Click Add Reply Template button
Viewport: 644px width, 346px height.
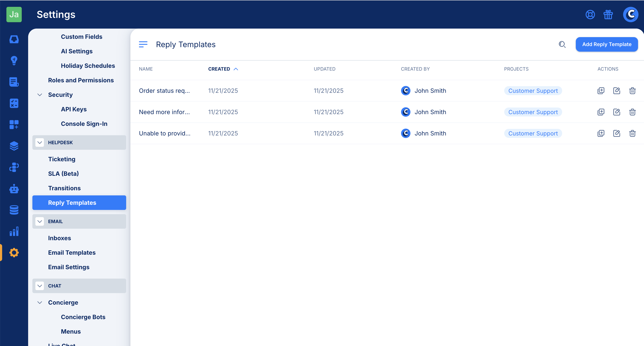pyautogui.click(x=606, y=45)
